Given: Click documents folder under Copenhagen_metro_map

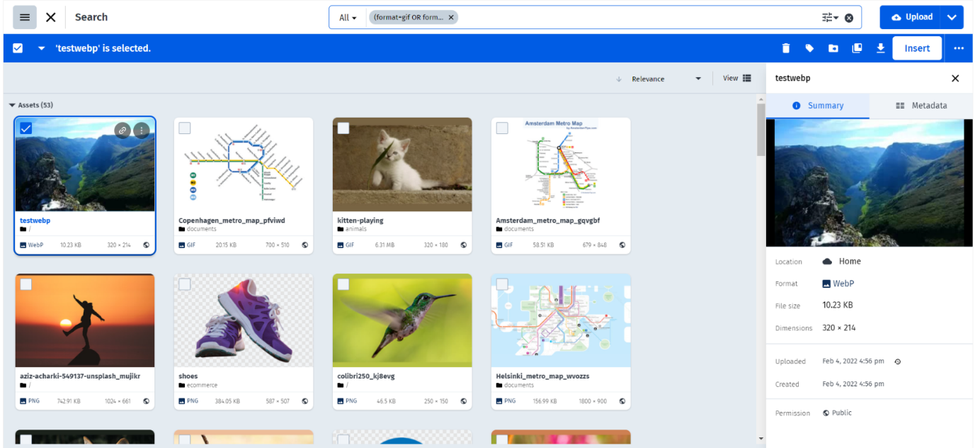Looking at the screenshot, I should pyautogui.click(x=202, y=229).
